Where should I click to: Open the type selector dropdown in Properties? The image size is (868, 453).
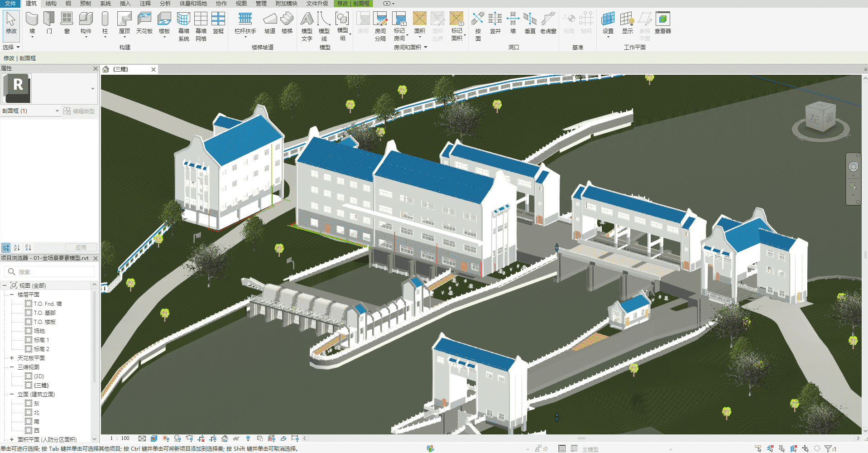[x=93, y=89]
